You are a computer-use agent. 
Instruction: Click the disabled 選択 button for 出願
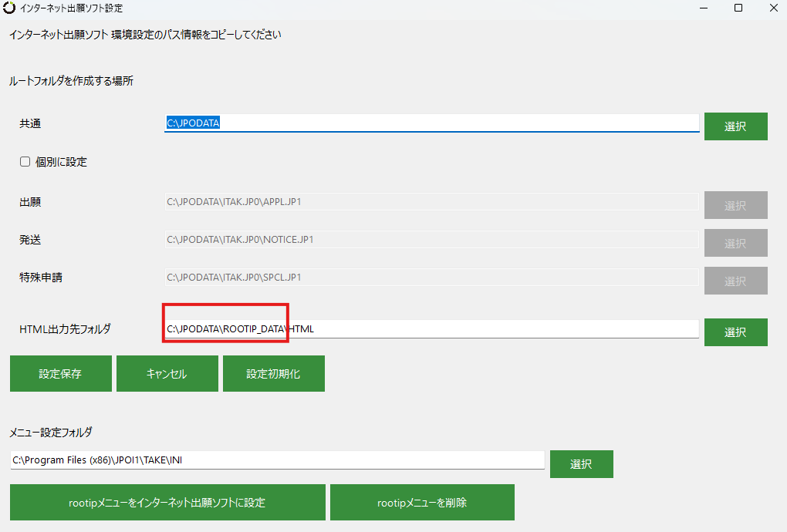click(x=736, y=205)
